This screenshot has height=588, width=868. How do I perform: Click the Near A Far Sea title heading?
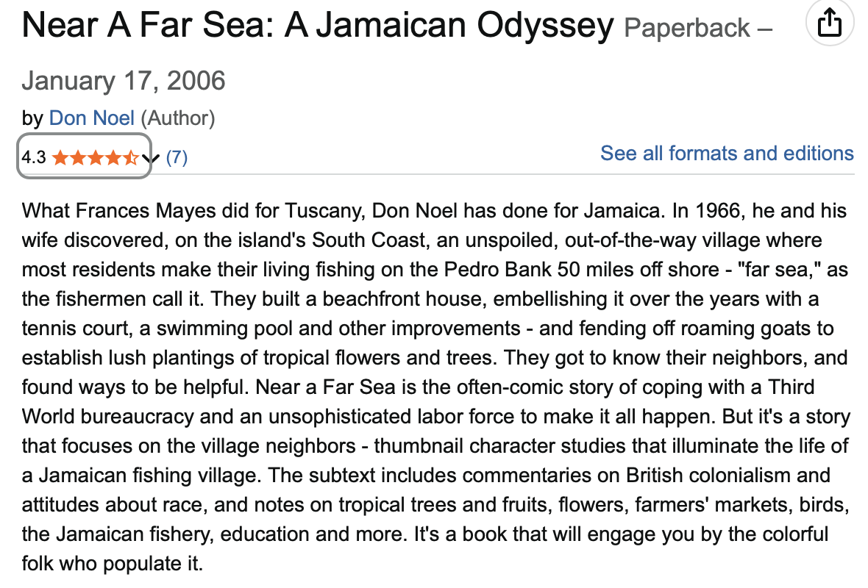click(x=318, y=26)
